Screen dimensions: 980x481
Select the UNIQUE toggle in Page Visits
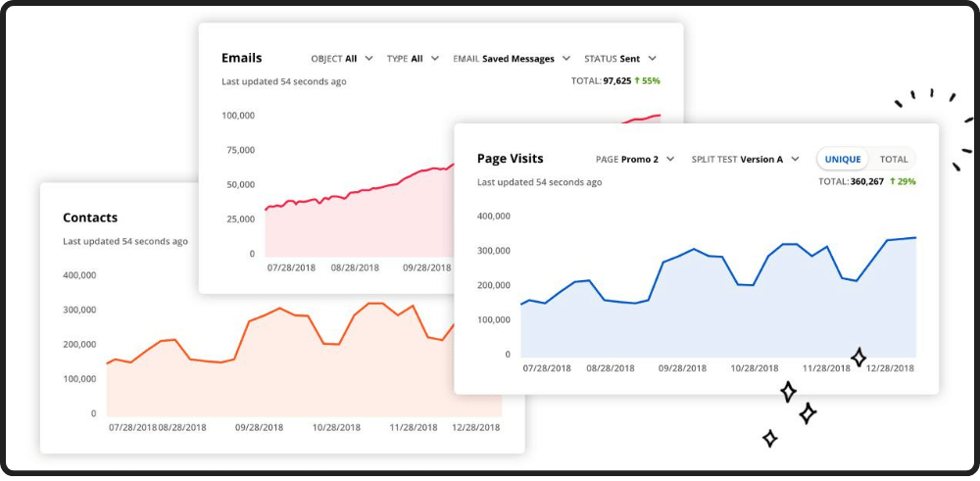coord(843,160)
